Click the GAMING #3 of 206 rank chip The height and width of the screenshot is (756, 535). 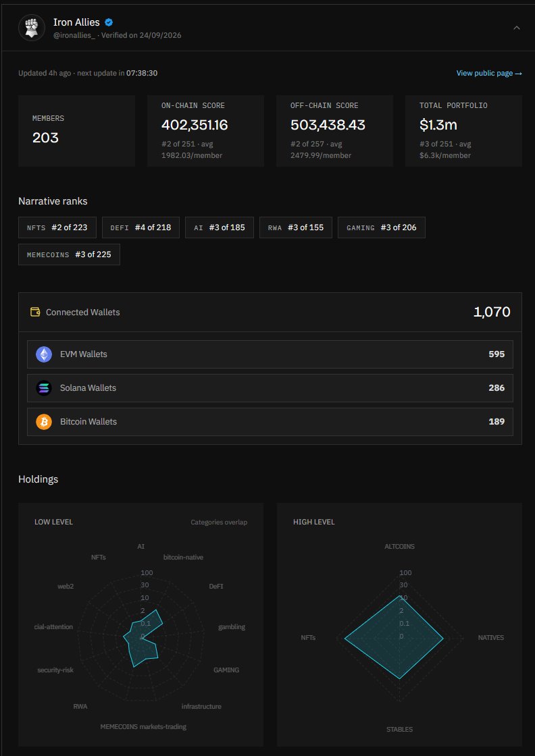click(x=382, y=227)
